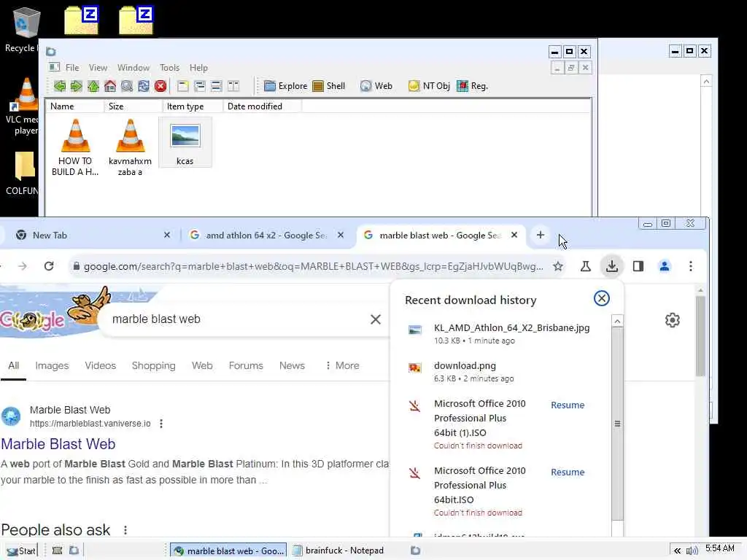Filter results by Images
Screen dimensions: 747x560
click(52, 366)
